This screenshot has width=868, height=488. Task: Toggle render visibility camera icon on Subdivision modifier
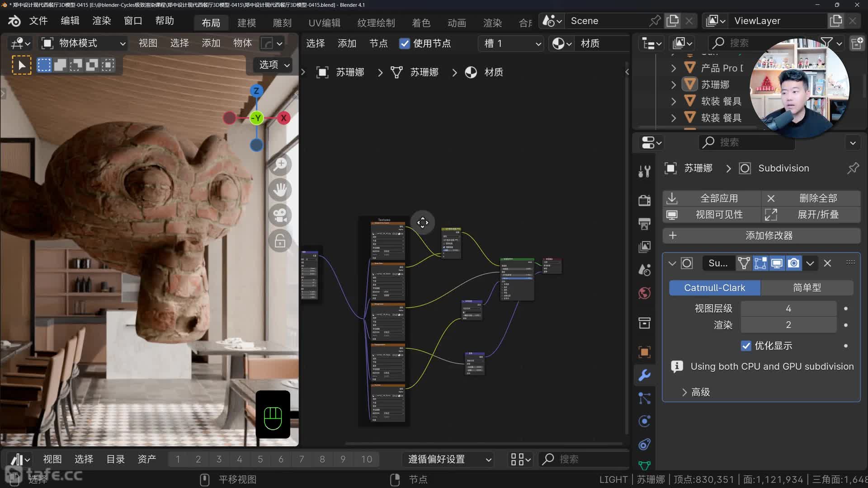tap(793, 263)
